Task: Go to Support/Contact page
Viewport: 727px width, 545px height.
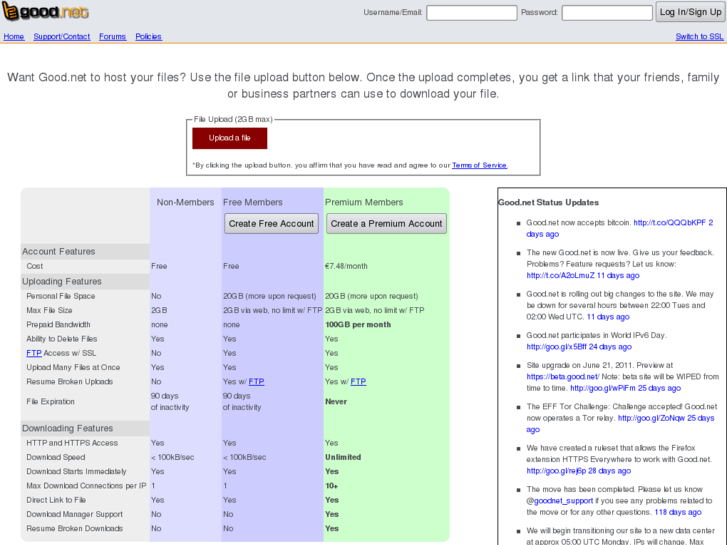Action: [62, 37]
